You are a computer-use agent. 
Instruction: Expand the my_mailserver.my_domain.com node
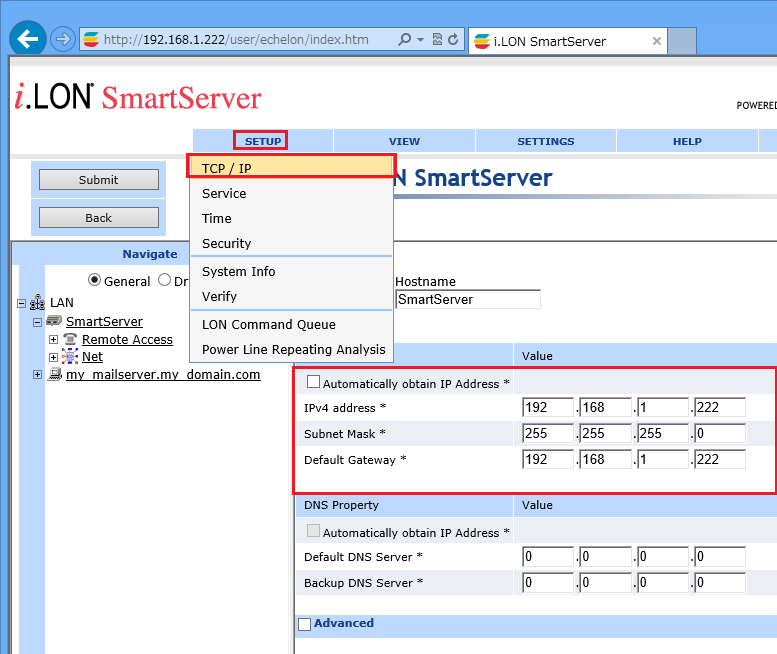coord(38,375)
